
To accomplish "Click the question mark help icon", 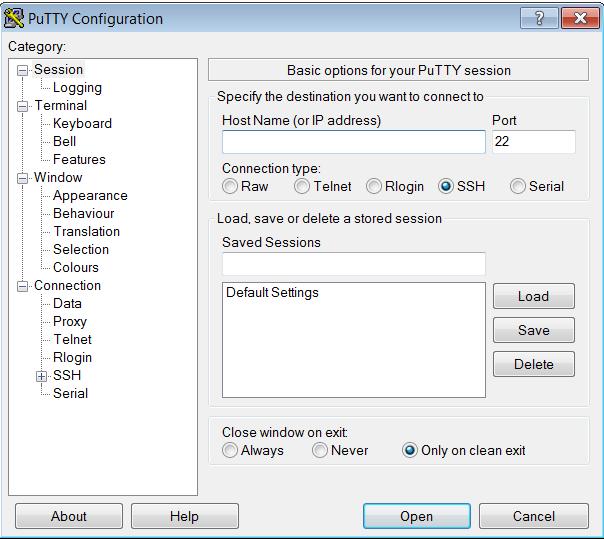I will (x=539, y=18).
